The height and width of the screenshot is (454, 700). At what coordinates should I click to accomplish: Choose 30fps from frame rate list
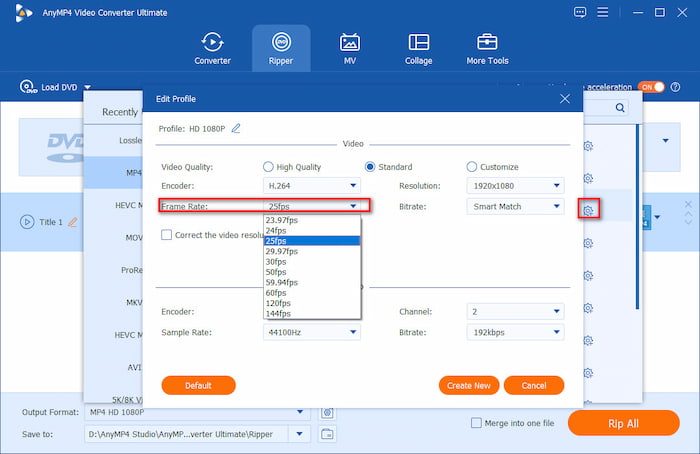312,262
